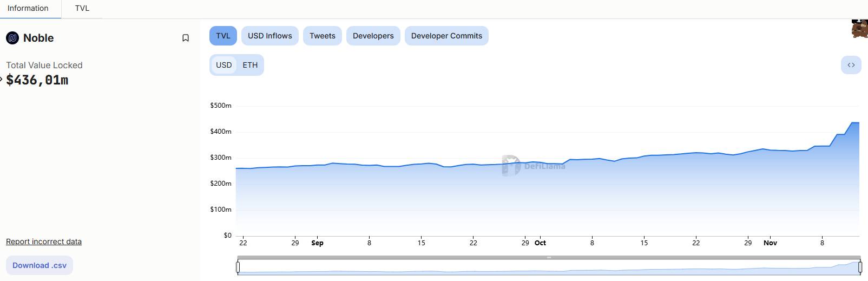The height and width of the screenshot is (281, 868).
Task: Click the $500m axis label
Action: (x=221, y=106)
